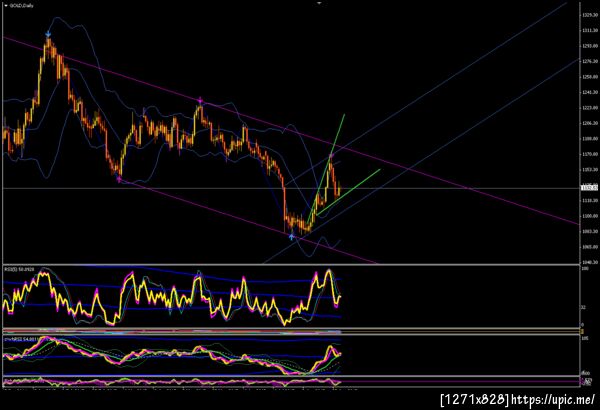Image resolution: width=600 pixels, height=410 pixels.
Task: Select the shallow green support trend line
Action: coord(349,192)
